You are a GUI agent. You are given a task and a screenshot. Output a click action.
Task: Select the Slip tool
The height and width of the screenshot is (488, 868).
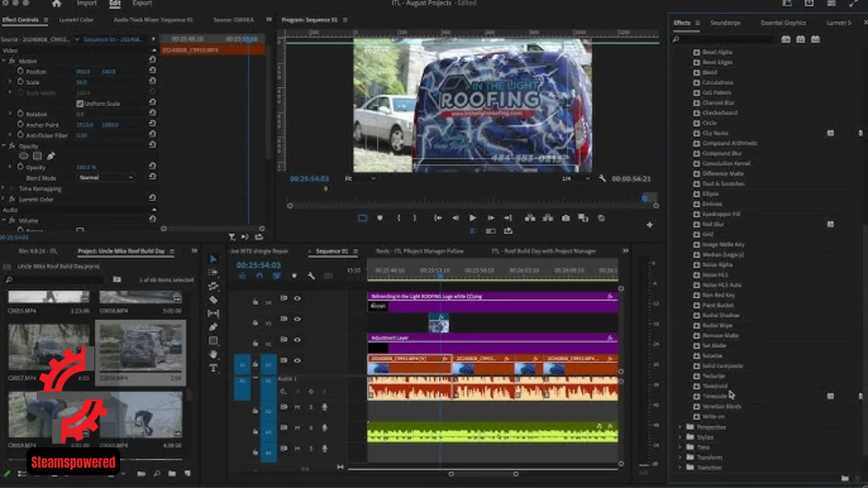213,313
